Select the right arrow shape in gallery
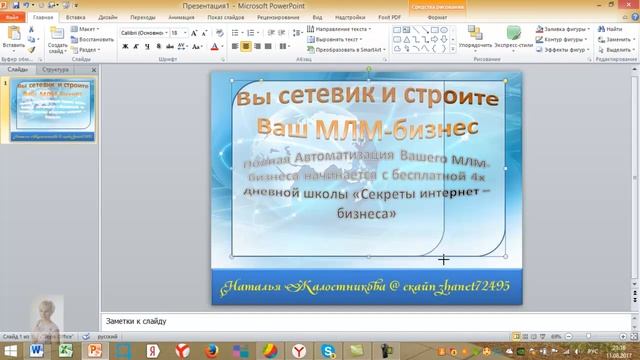Image resolution: width=640 pixels, height=360 pixels. [434, 40]
